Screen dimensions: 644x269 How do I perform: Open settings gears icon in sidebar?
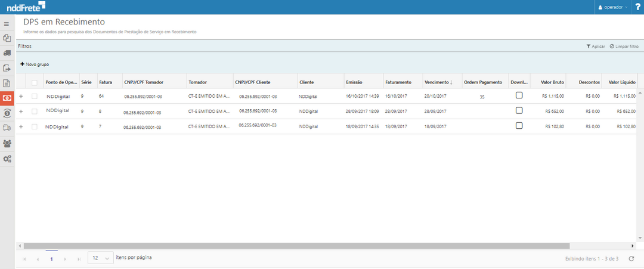coord(7,159)
